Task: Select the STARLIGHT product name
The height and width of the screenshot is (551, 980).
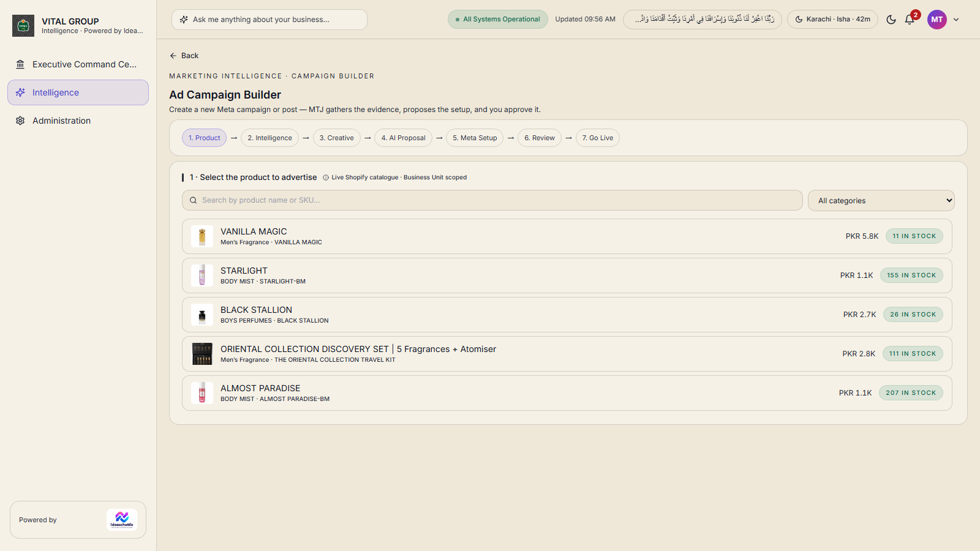Action: tap(244, 271)
